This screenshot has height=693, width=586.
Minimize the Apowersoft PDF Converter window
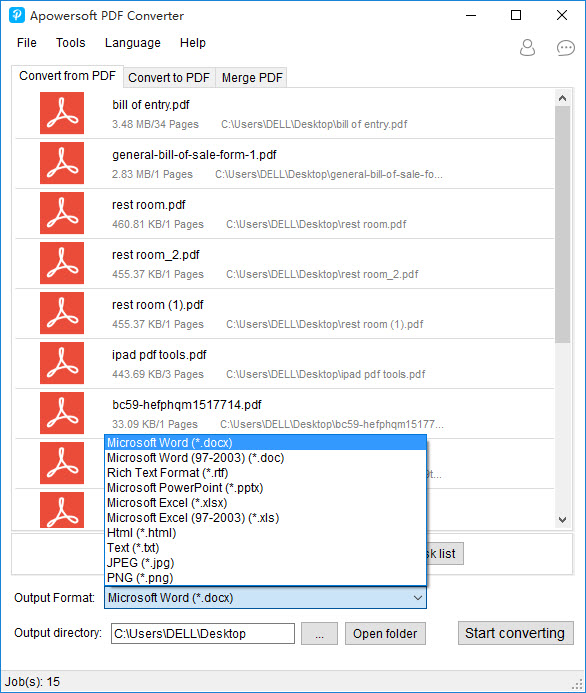point(471,15)
